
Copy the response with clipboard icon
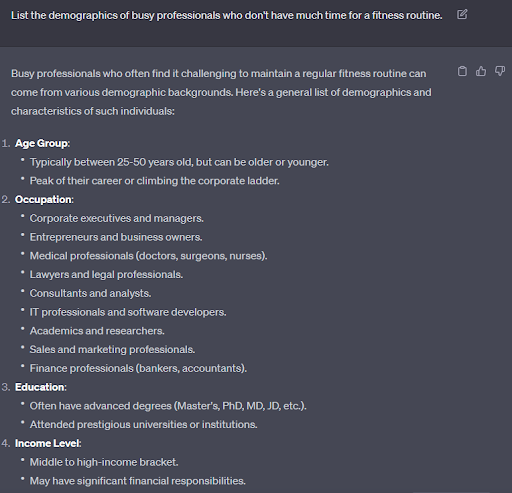click(462, 71)
